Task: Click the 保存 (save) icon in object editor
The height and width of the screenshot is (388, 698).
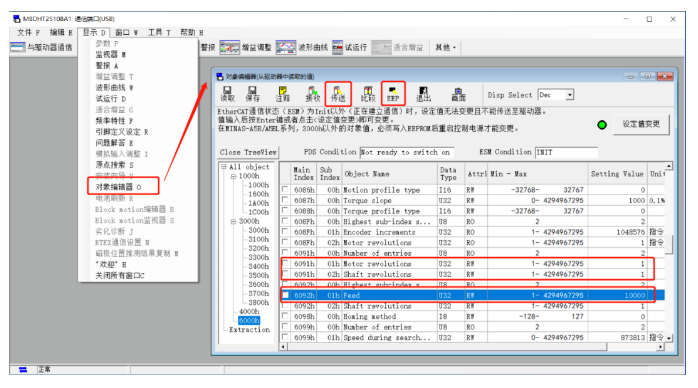Action: (252, 94)
